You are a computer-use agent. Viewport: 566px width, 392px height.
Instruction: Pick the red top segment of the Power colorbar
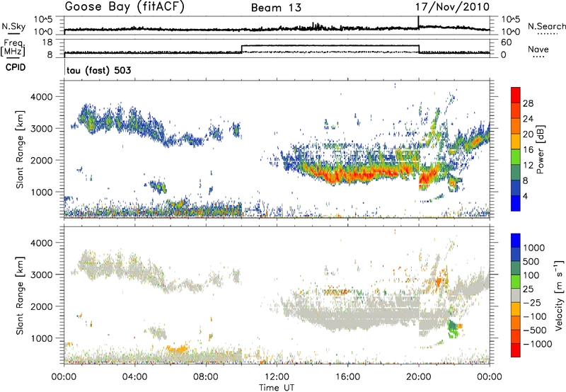click(516, 96)
